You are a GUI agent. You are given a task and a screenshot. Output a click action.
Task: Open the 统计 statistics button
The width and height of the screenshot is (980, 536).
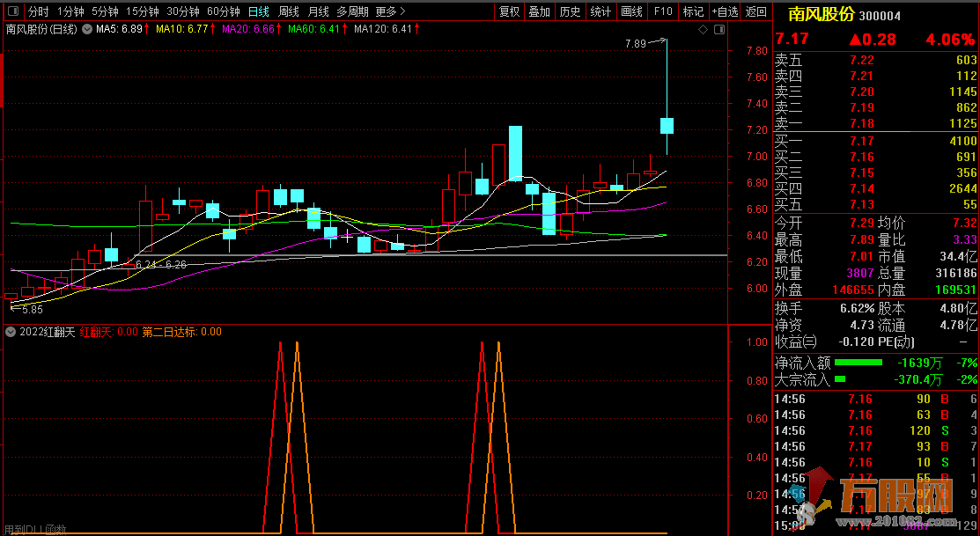601,11
